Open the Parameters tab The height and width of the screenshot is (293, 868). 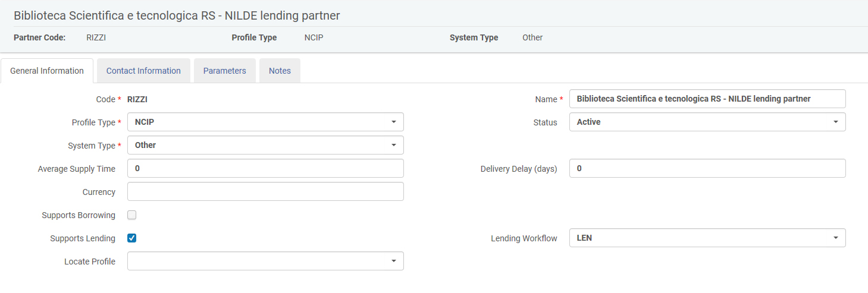point(224,71)
